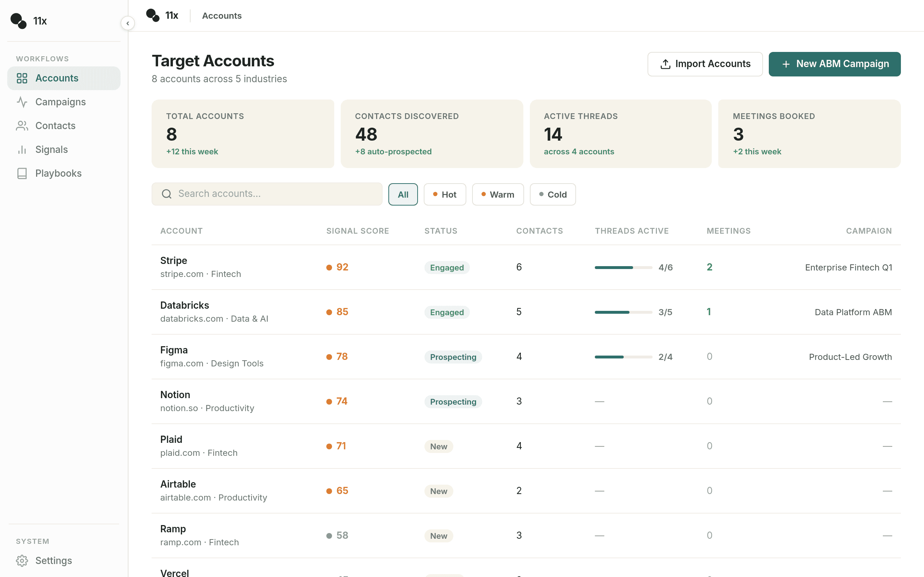This screenshot has height=577, width=924.
Task: Filter accounts by Warm
Action: pyautogui.click(x=497, y=194)
